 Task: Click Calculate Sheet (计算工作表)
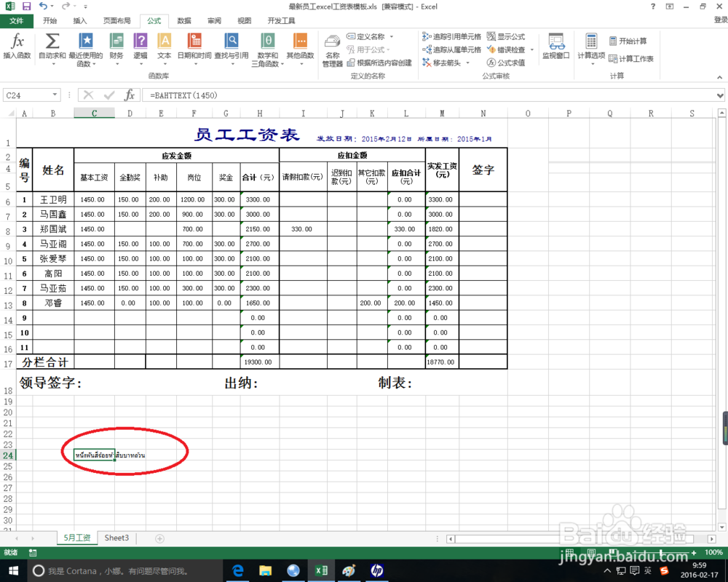[x=631, y=58]
